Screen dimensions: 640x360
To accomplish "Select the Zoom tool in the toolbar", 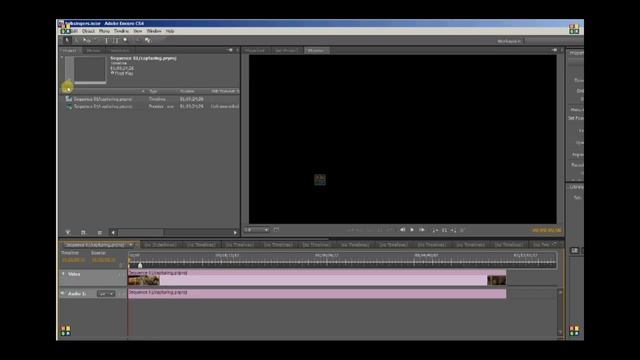I will [x=125, y=40].
